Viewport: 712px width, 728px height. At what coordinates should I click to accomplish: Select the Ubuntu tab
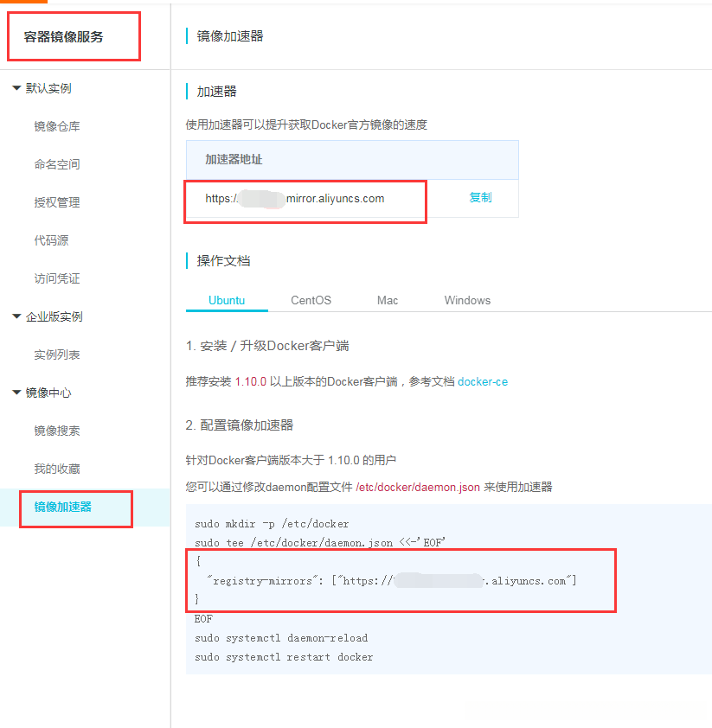(226, 300)
